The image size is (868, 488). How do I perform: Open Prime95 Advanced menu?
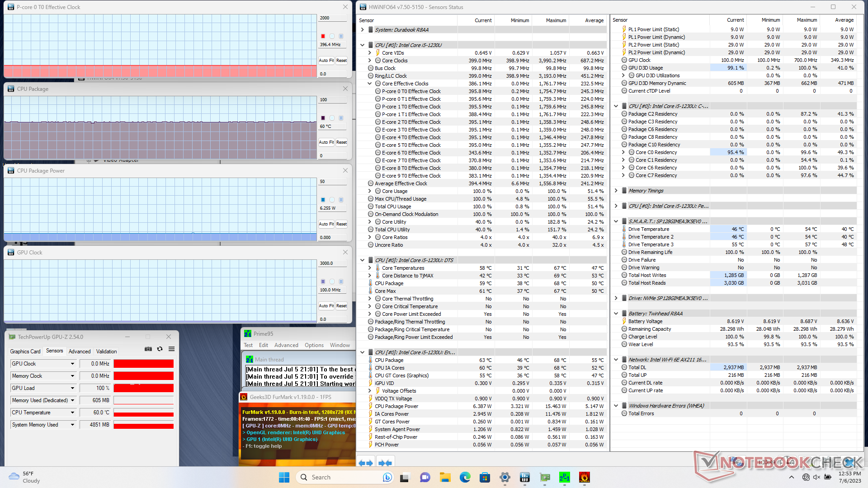(x=286, y=345)
